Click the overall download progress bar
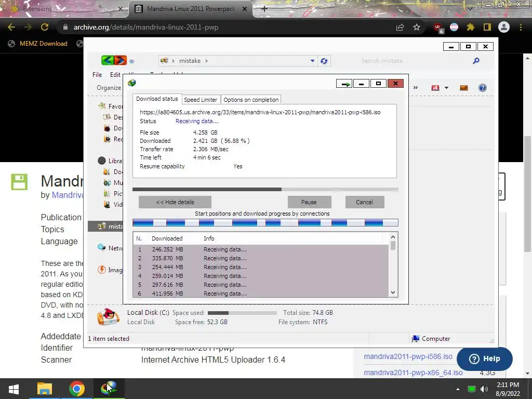 pos(265,189)
